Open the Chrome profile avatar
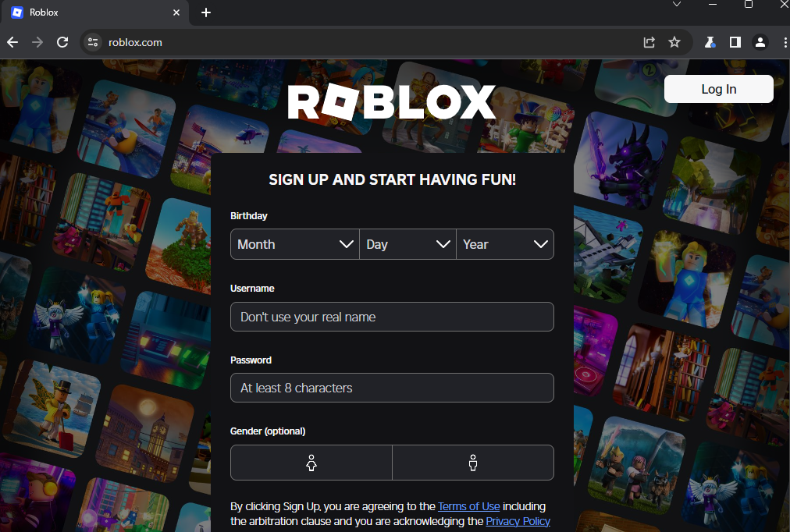 [x=760, y=42]
